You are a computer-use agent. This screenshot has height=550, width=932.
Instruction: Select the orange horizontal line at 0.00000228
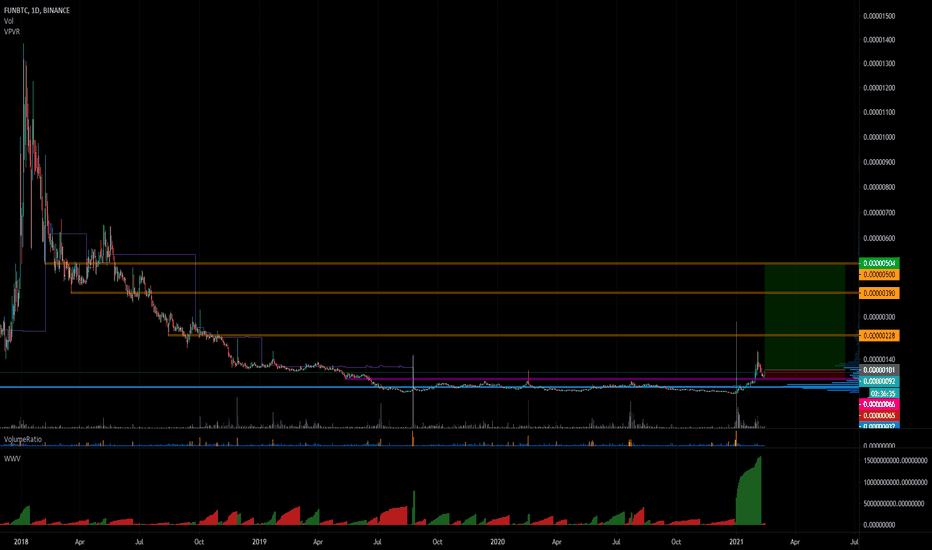[514, 335]
